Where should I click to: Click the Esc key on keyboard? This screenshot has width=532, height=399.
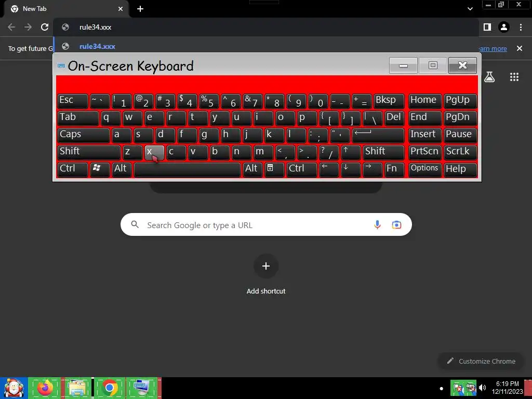[x=73, y=101]
